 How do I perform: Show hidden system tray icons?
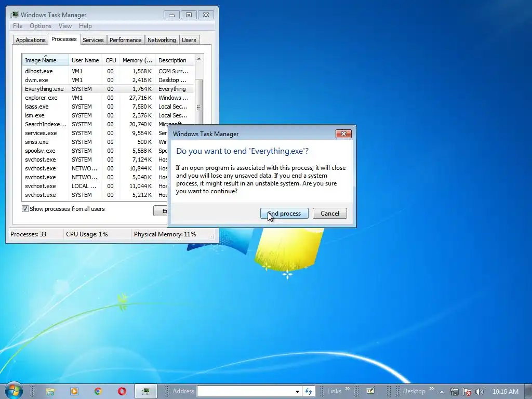(x=442, y=392)
